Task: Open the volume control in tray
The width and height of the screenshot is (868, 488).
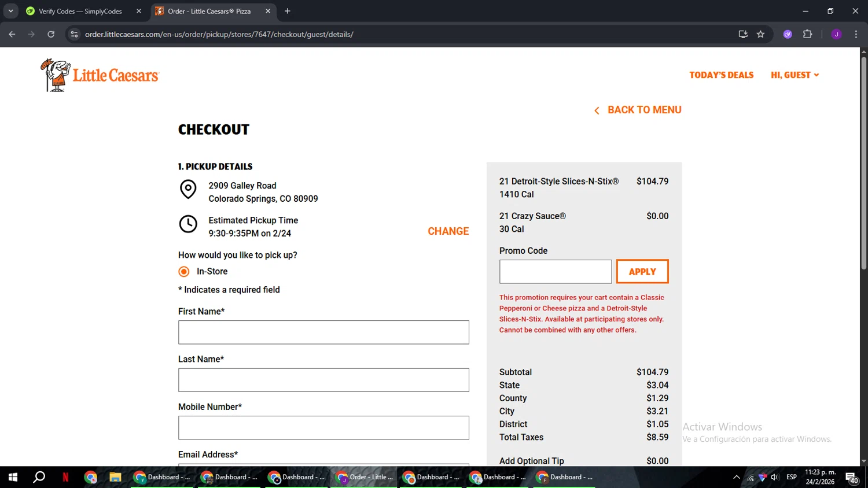Action: tap(775, 477)
